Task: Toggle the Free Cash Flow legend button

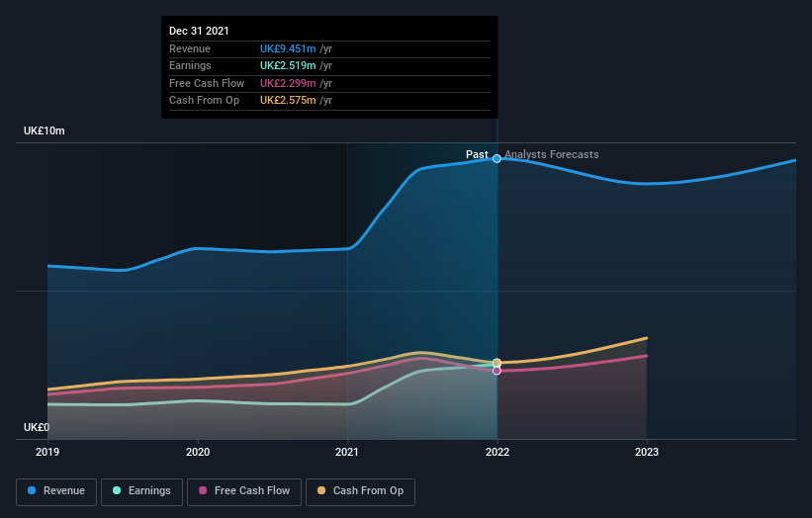Action: point(244,491)
